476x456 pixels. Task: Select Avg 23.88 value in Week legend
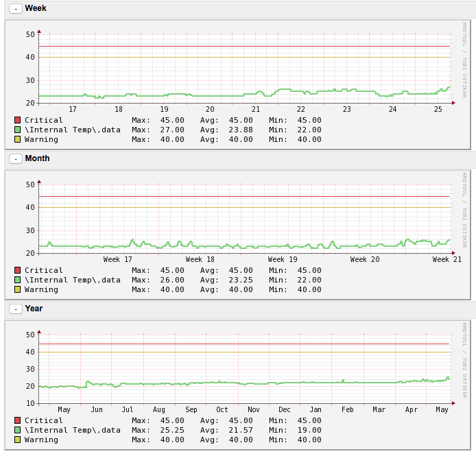coord(241,130)
